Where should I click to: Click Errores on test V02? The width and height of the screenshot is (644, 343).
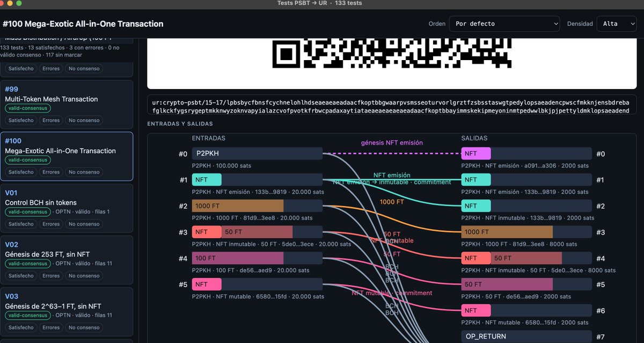tap(51, 276)
